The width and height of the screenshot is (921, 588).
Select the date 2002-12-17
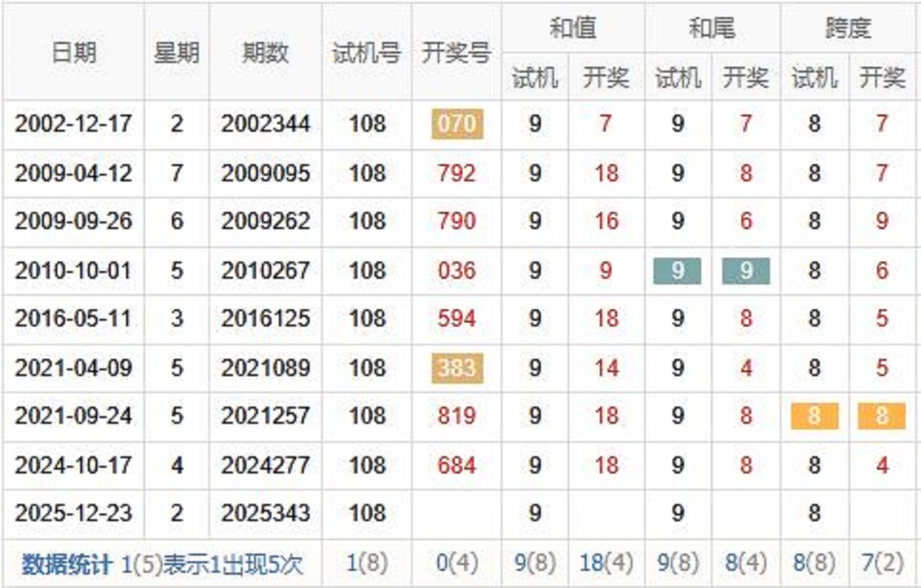click(x=73, y=124)
